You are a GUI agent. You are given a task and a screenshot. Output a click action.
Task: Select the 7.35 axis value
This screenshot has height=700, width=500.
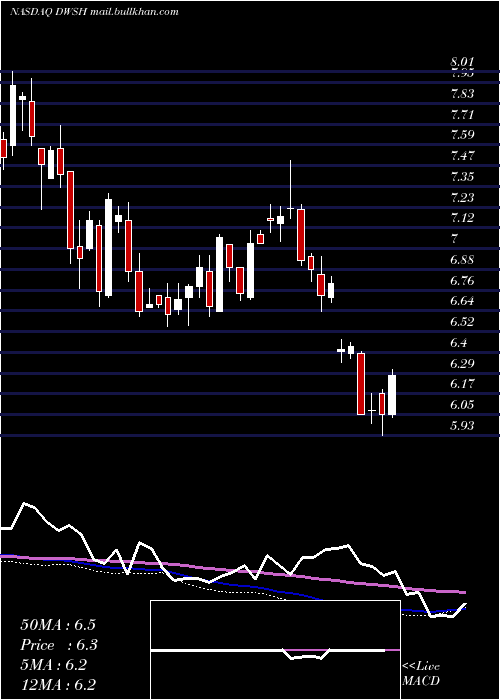[462, 176]
